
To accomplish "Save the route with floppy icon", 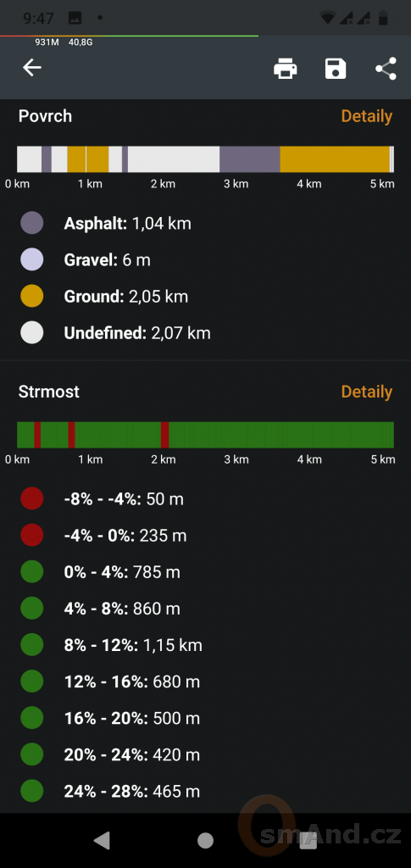I will pos(336,70).
